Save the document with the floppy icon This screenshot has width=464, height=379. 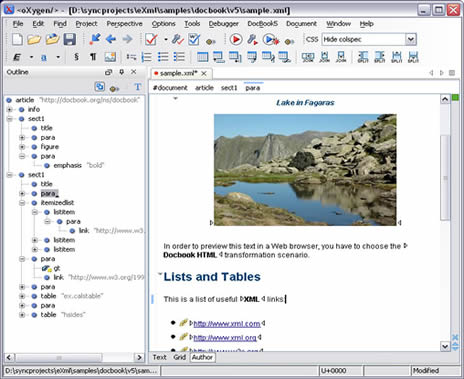pos(70,39)
